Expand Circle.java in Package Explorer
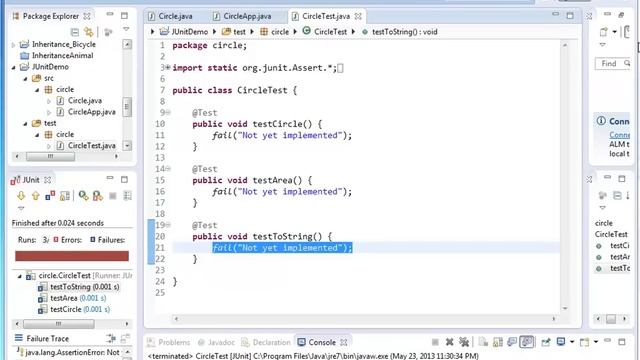The height and width of the screenshot is (360, 640). (x=49, y=101)
